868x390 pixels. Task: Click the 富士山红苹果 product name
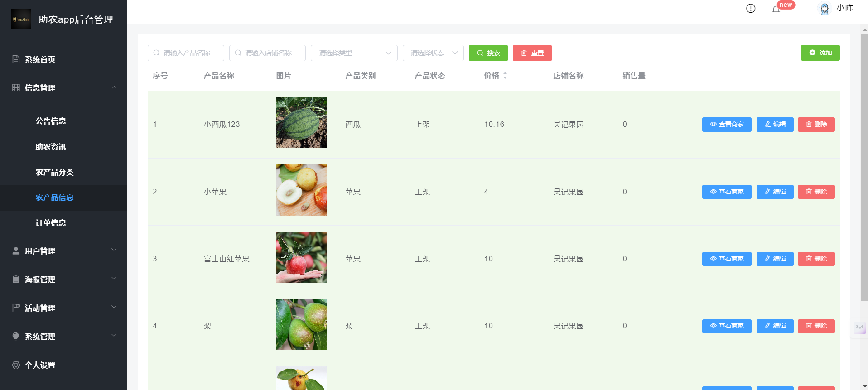tap(227, 259)
